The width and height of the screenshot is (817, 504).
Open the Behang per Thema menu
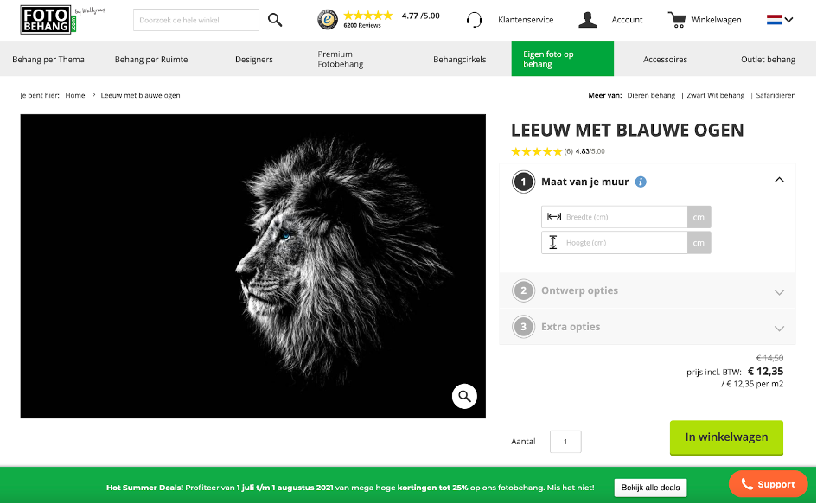48,60
